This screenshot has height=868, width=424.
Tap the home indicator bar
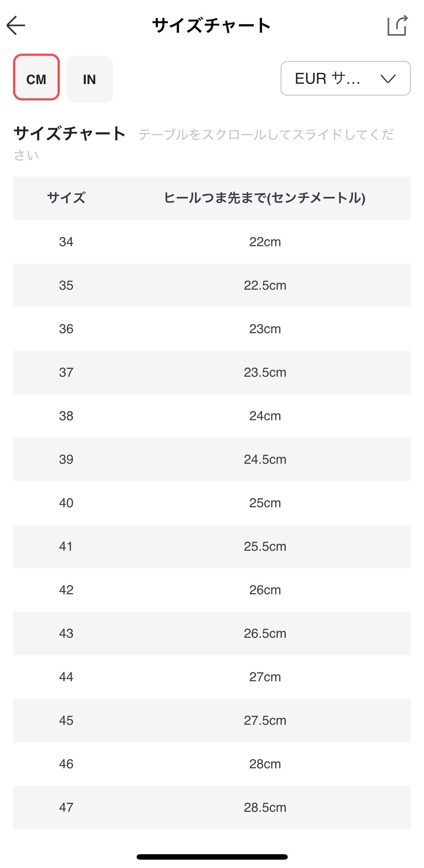[212, 857]
